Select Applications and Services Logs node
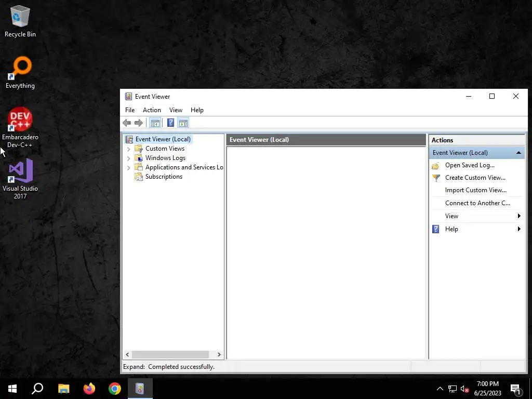532x399 pixels. coord(184,167)
